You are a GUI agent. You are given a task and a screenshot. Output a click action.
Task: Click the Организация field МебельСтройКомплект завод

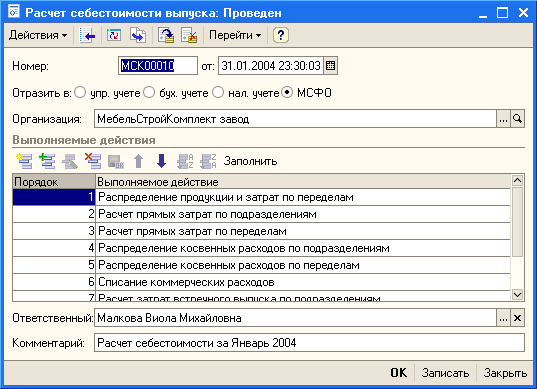pos(295,119)
